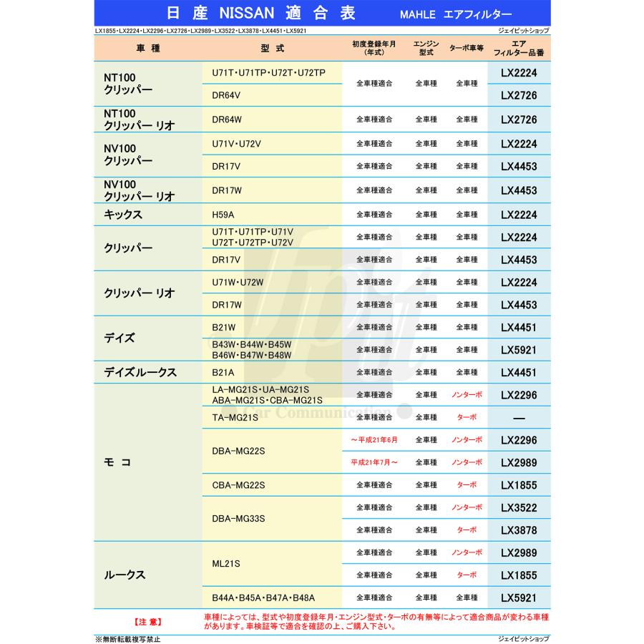This screenshot has height=644, width=644.
Task: Click the 車種 column header
Action: tap(147, 49)
